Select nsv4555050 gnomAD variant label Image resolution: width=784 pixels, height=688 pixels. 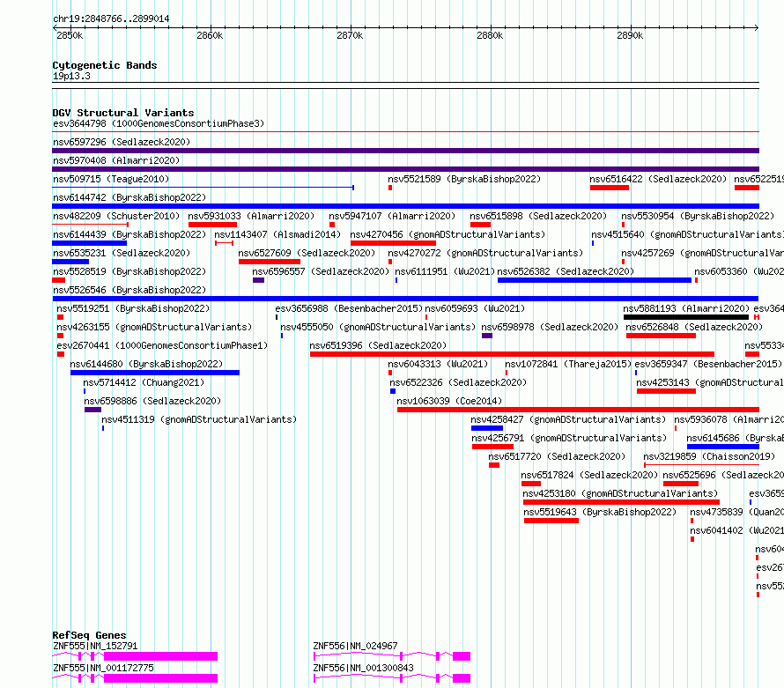pos(378,327)
